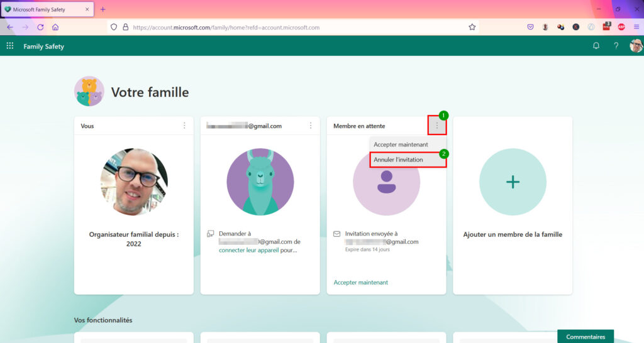The height and width of the screenshot is (343, 644).
Task: Go forward with the browser forward arrow
Action: pyautogui.click(x=25, y=27)
